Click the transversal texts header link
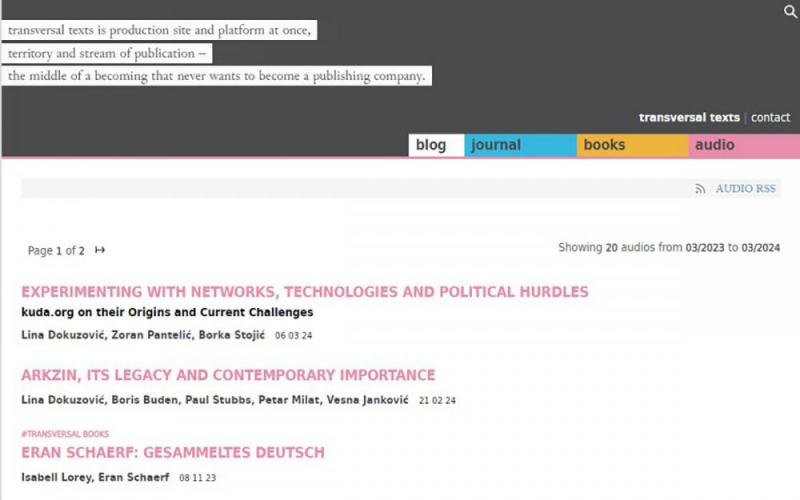 [x=689, y=117]
